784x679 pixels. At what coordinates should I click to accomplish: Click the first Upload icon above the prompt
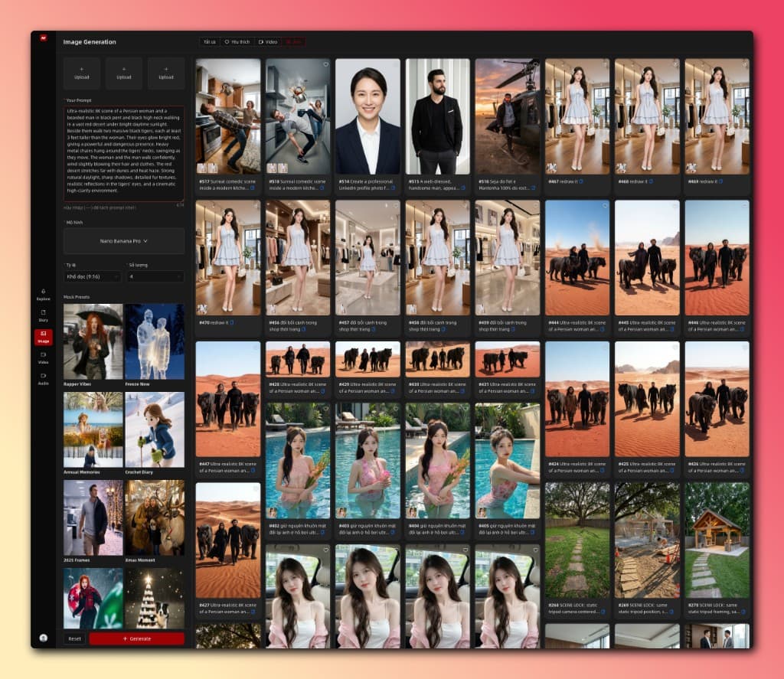tap(82, 73)
